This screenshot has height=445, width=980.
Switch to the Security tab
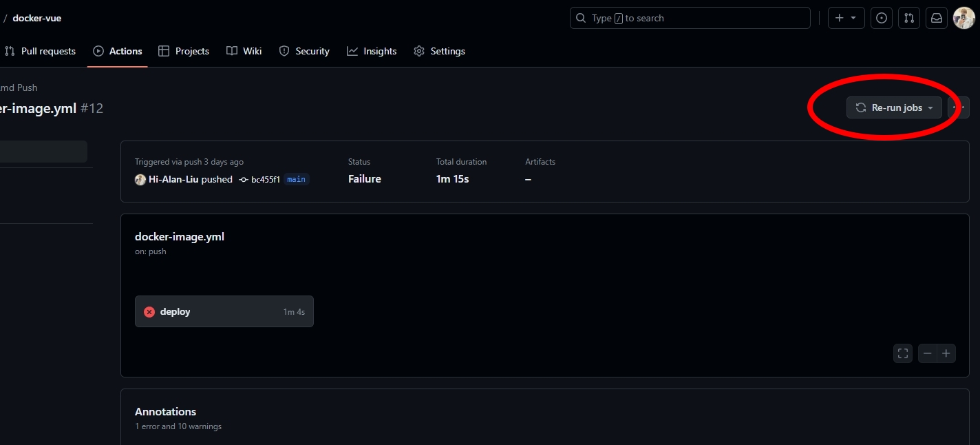(x=304, y=51)
